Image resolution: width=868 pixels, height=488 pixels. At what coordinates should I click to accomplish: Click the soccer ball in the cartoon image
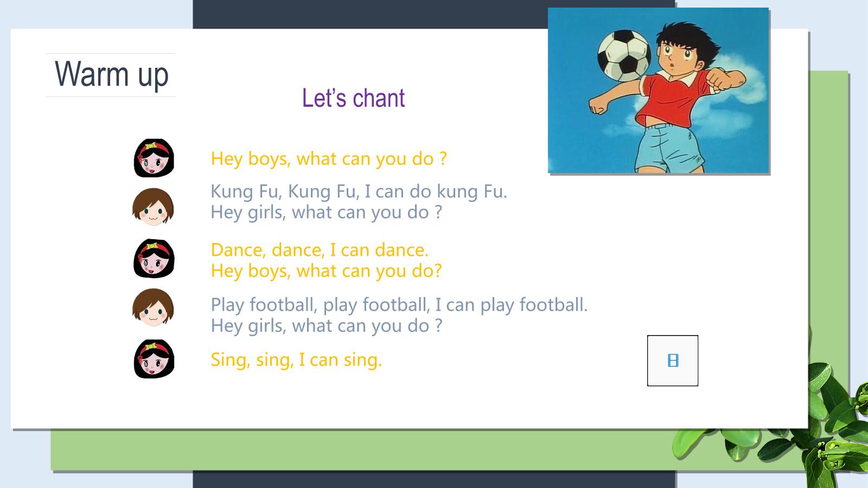(x=624, y=55)
